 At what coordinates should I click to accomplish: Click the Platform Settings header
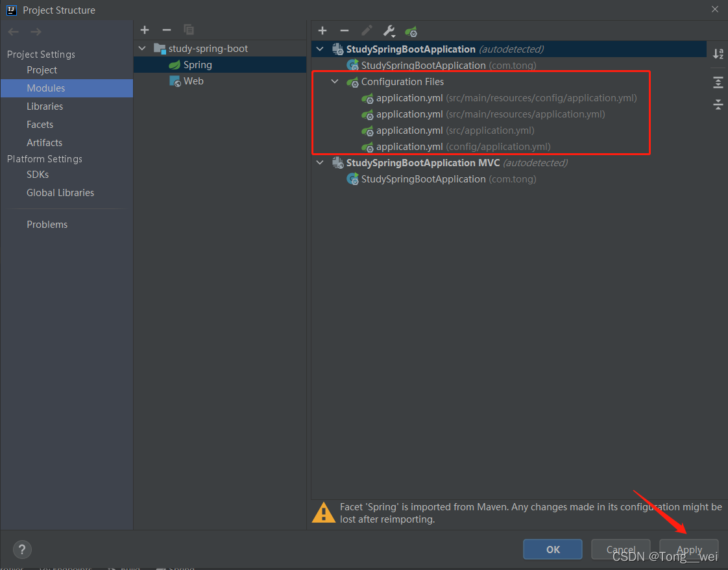(x=45, y=159)
